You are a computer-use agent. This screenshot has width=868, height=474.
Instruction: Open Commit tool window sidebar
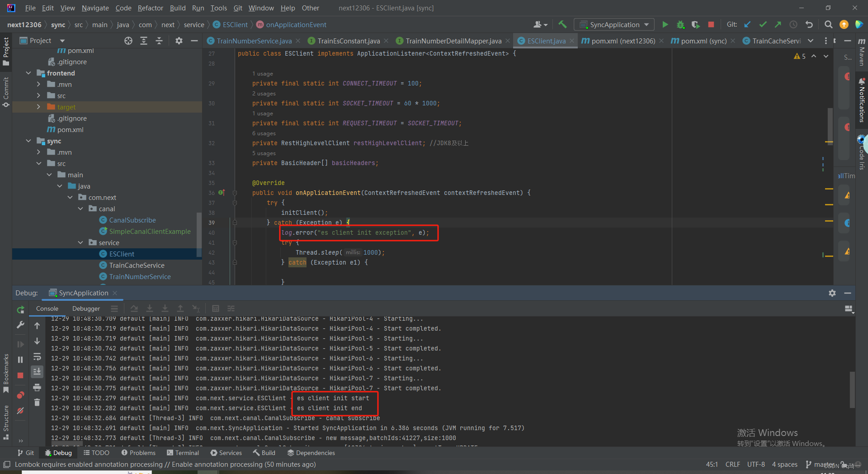click(6, 92)
